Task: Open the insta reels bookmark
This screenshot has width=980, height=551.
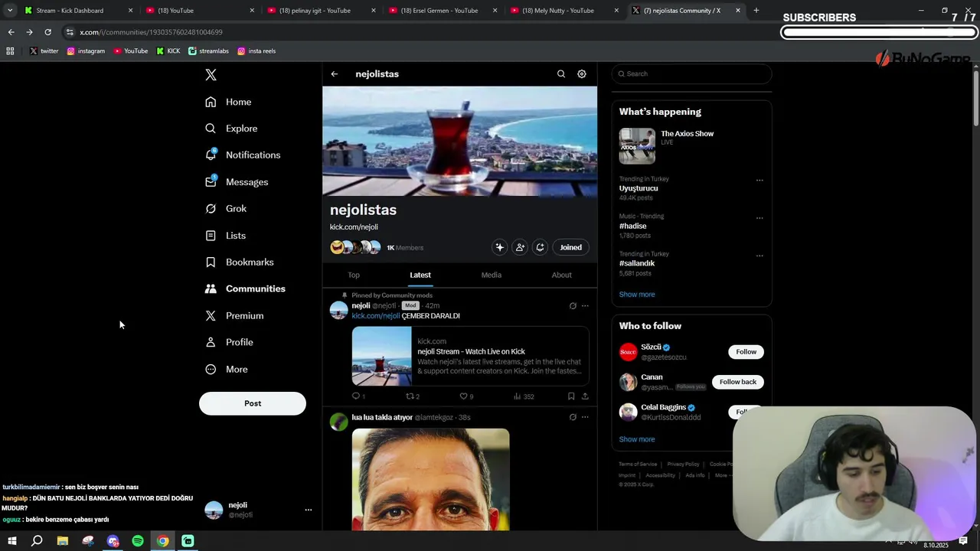Action: 256,51
